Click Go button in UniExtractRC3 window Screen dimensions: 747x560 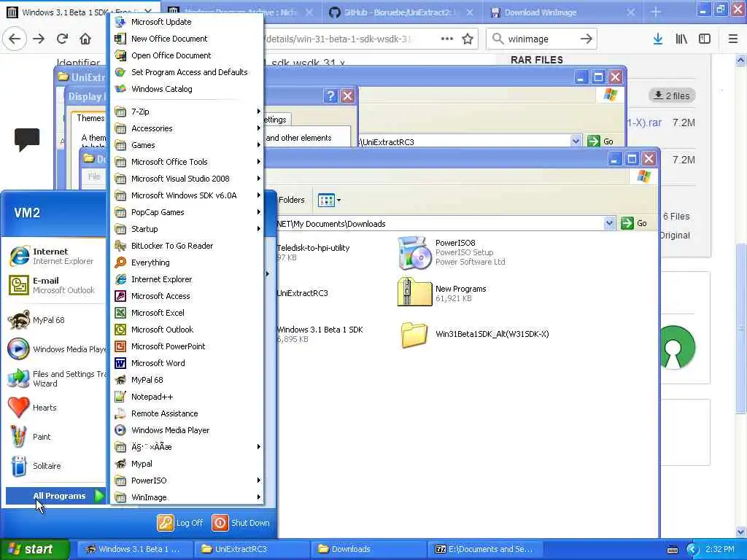point(600,141)
